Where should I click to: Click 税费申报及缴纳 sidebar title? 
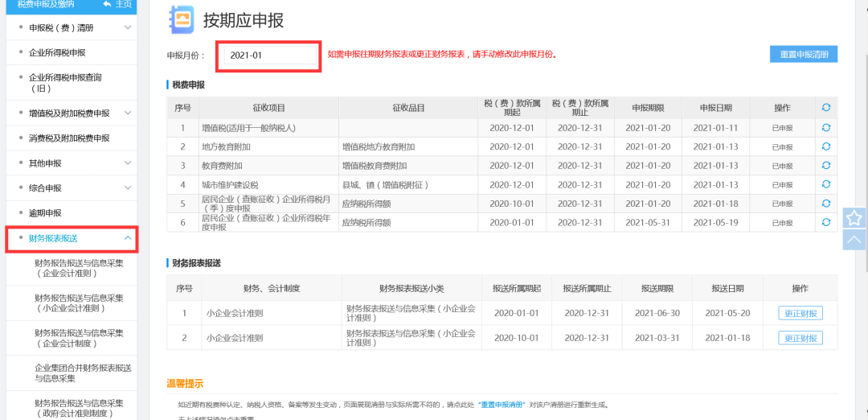45,5
